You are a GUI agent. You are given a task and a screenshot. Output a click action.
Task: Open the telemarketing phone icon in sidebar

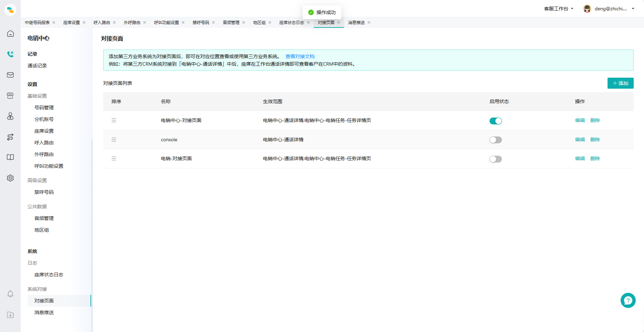pos(10,54)
